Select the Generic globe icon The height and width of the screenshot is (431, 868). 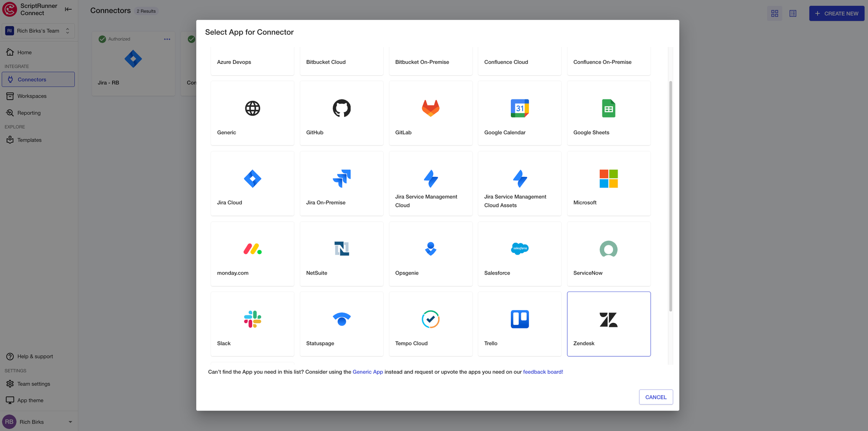253,108
